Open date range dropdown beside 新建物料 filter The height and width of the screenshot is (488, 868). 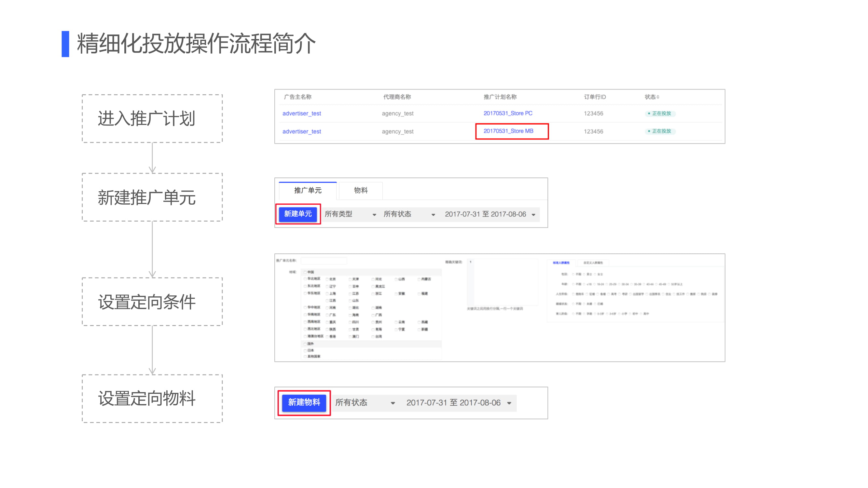coord(459,403)
